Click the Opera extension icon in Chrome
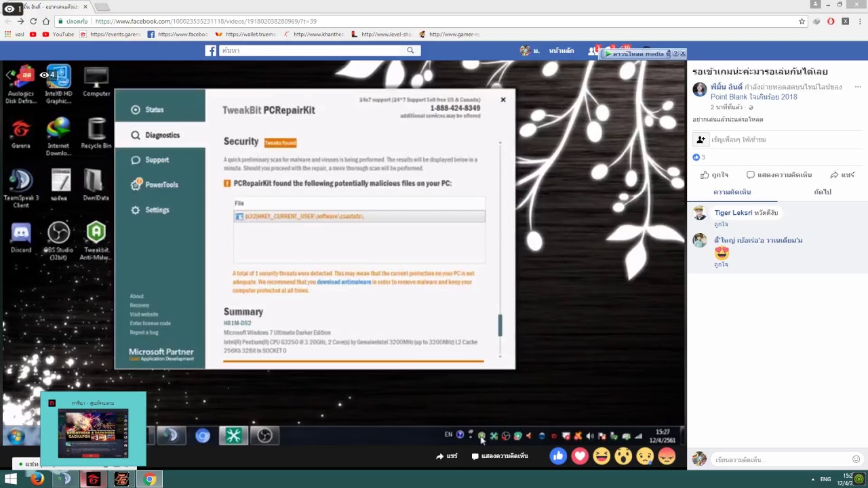This screenshot has width=868, height=488. point(831,21)
